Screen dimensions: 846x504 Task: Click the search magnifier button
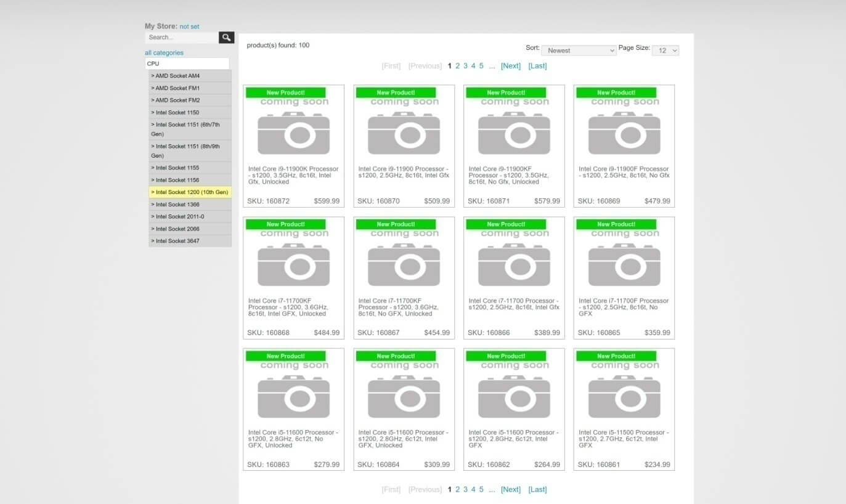pos(227,38)
